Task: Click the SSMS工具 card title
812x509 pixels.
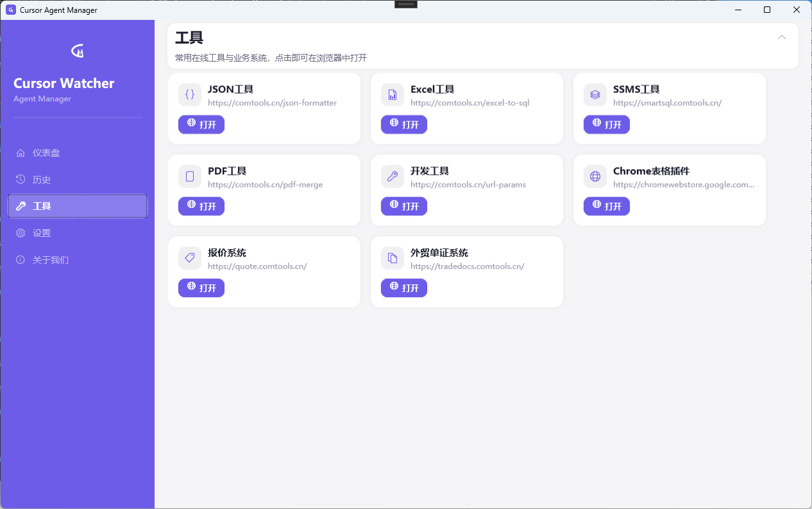Action: (636, 89)
